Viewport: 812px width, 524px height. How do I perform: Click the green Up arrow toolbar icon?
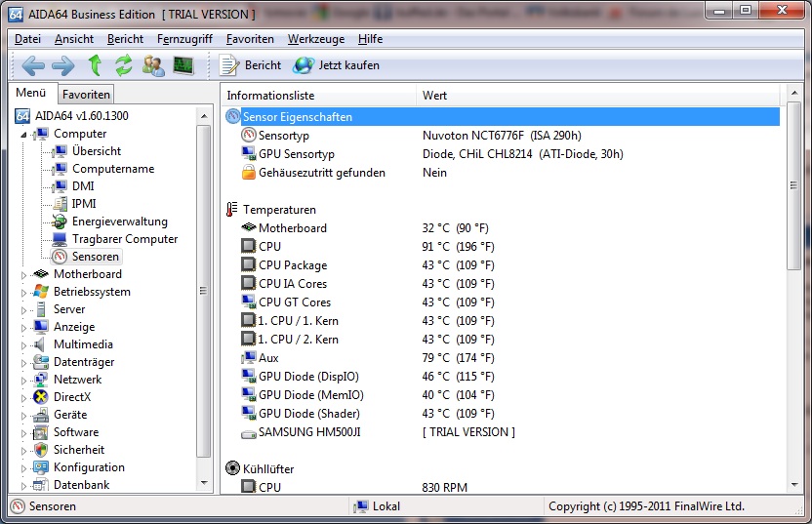click(x=95, y=65)
